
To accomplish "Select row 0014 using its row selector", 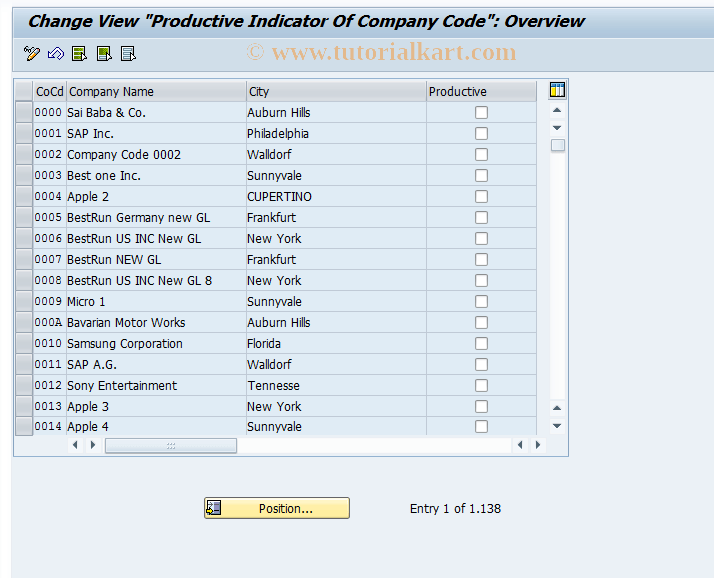I will pos(24,426).
